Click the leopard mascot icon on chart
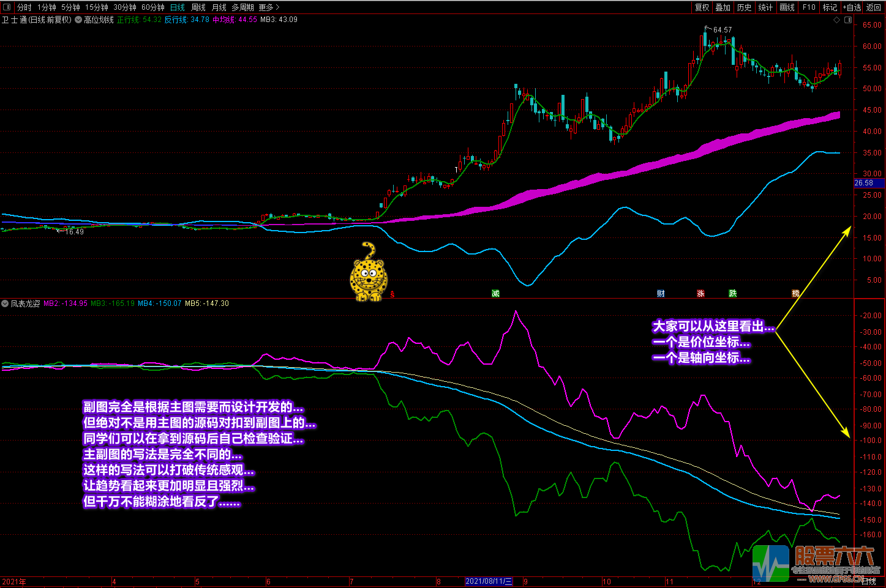 coord(368,273)
